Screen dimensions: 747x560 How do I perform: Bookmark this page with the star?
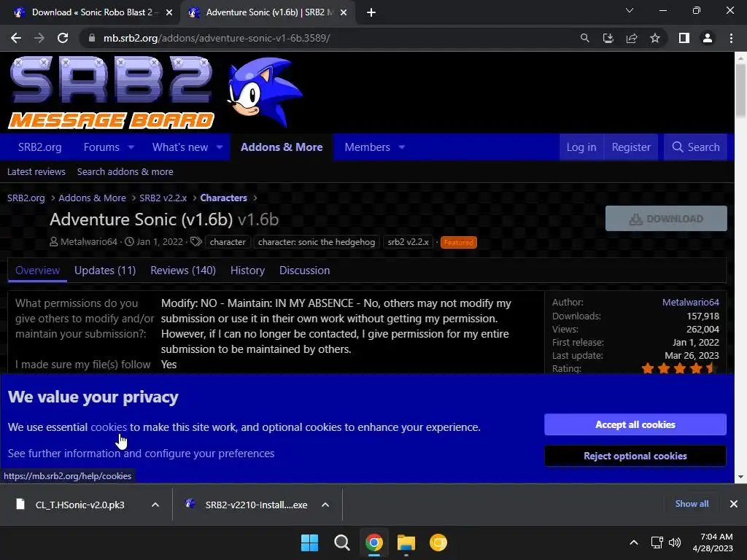[x=655, y=38]
